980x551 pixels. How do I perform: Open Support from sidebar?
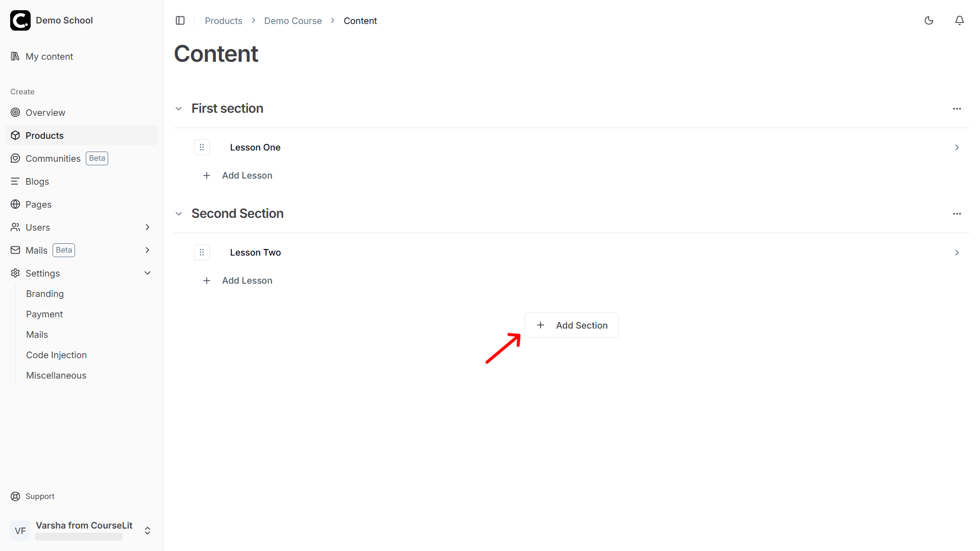[40, 496]
